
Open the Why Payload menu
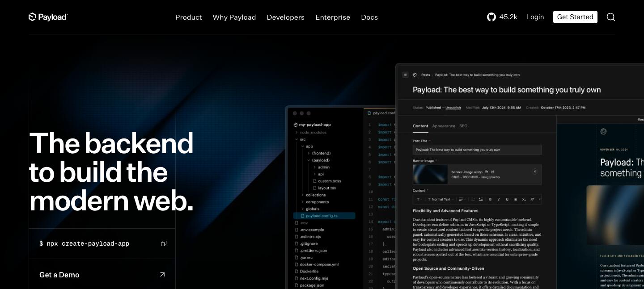coord(234,17)
